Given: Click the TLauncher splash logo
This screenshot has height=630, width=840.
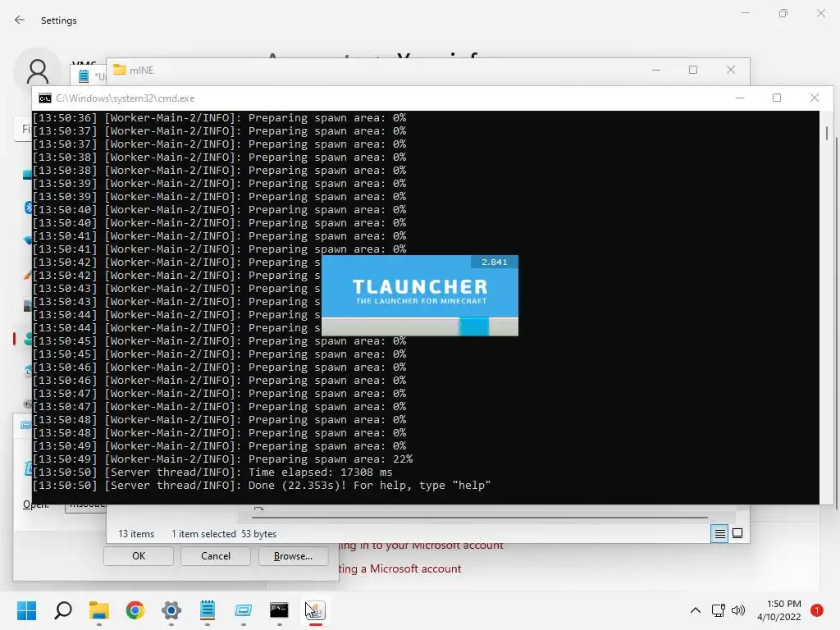Looking at the screenshot, I should coord(420,291).
